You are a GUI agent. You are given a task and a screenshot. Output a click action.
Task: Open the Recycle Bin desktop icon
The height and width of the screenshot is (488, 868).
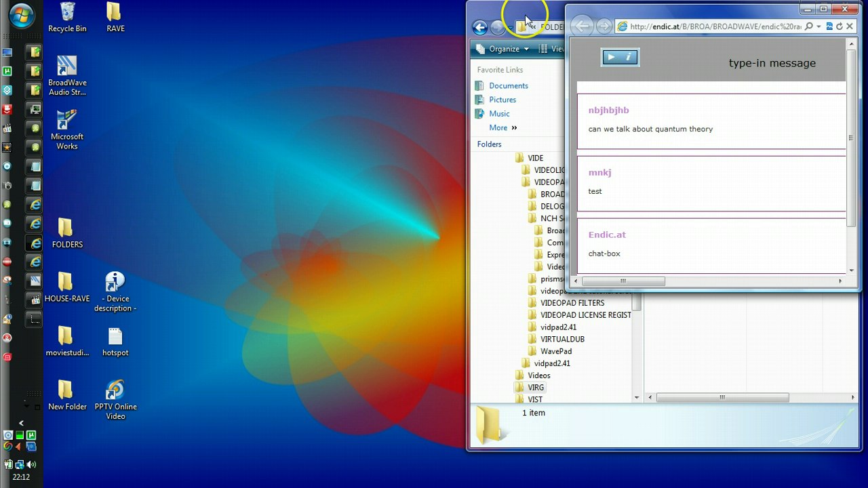pyautogui.click(x=67, y=18)
